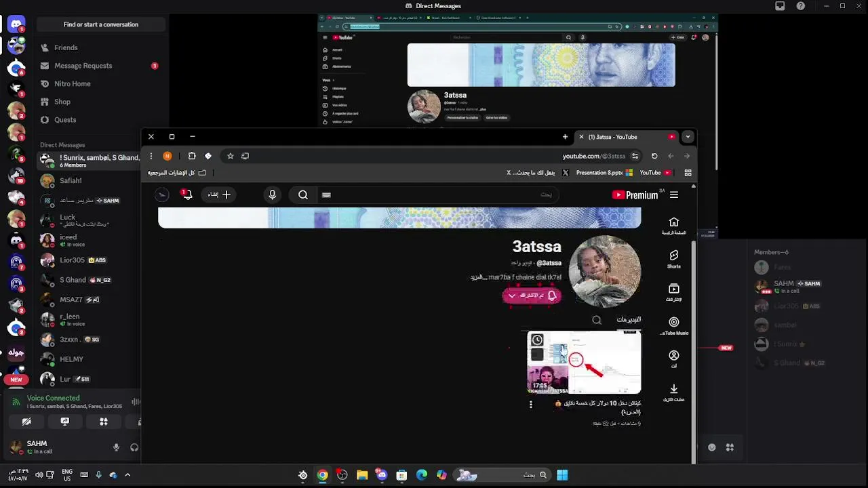
Task: Open the Shorts section in YouTube sidebar
Action: click(673, 259)
